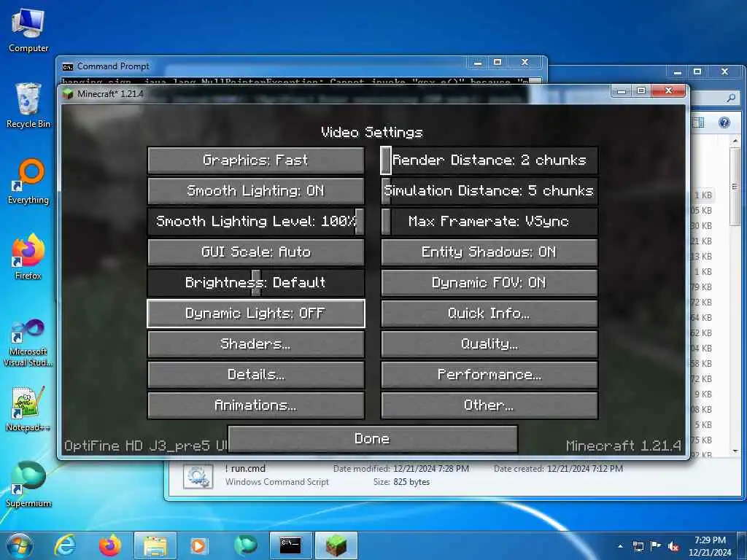Viewport: 747px width, 560px height.
Task: Toggle Entity Shadows: ON
Action: point(489,252)
